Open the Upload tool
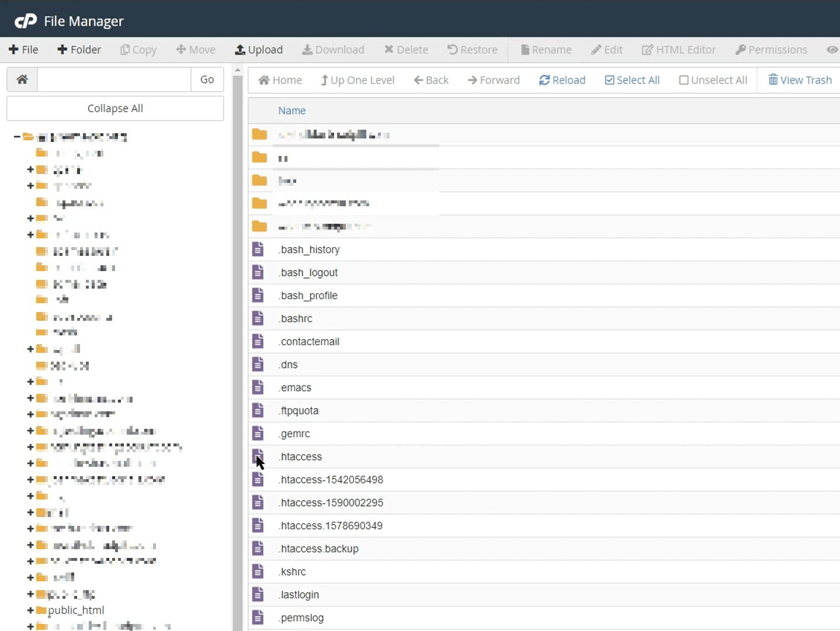Screen dimensions: 840x631 click(x=259, y=50)
